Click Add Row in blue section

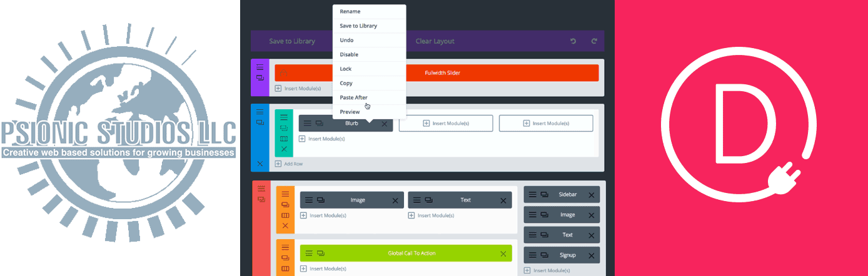click(290, 164)
